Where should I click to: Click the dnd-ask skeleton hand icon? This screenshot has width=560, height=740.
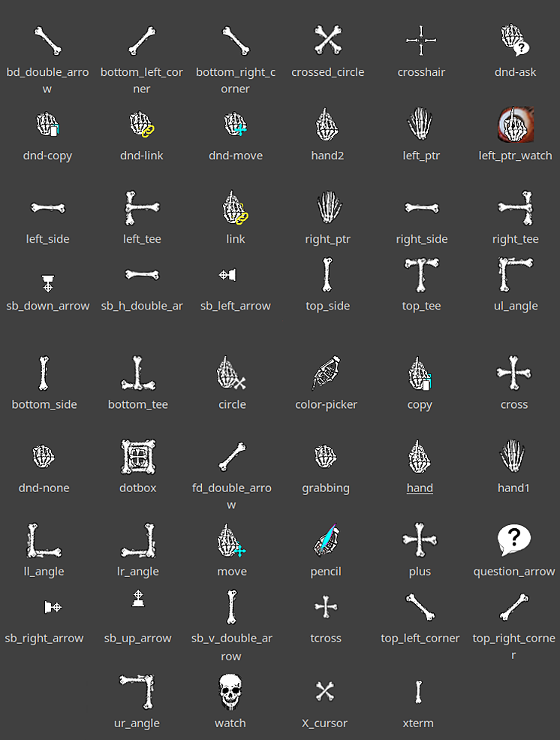click(x=515, y=41)
